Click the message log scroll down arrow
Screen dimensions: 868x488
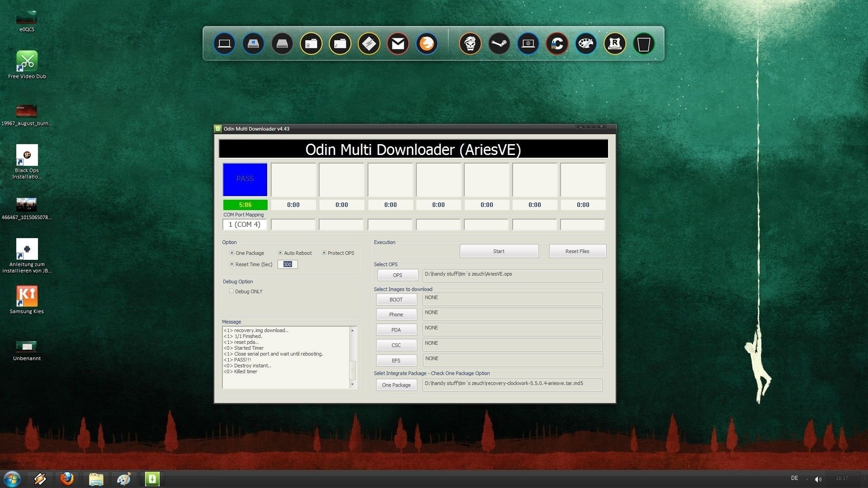[x=353, y=385]
